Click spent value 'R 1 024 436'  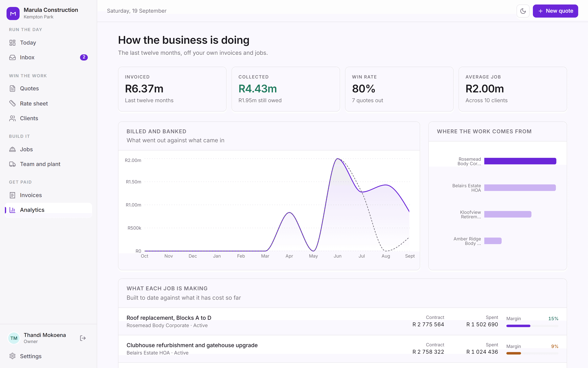pyautogui.click(x=482, y=352)
